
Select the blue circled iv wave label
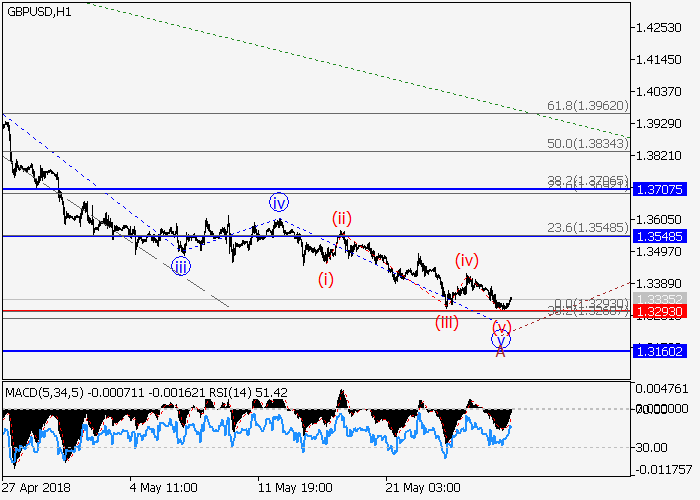[x=278, y=202]
